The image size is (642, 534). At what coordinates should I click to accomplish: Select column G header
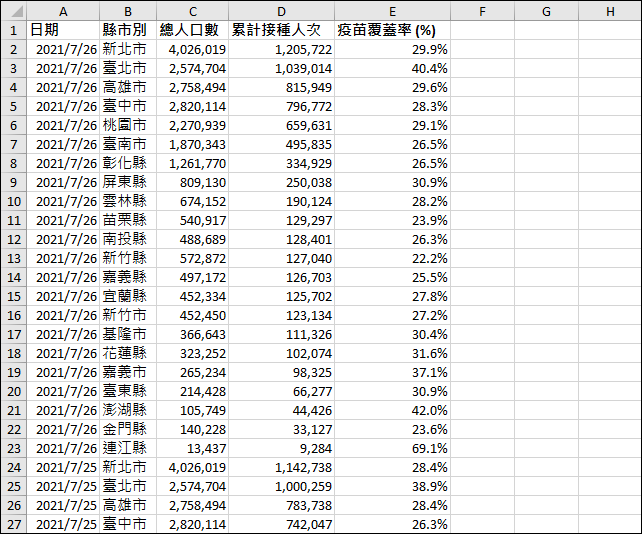[x=546, y=11]
